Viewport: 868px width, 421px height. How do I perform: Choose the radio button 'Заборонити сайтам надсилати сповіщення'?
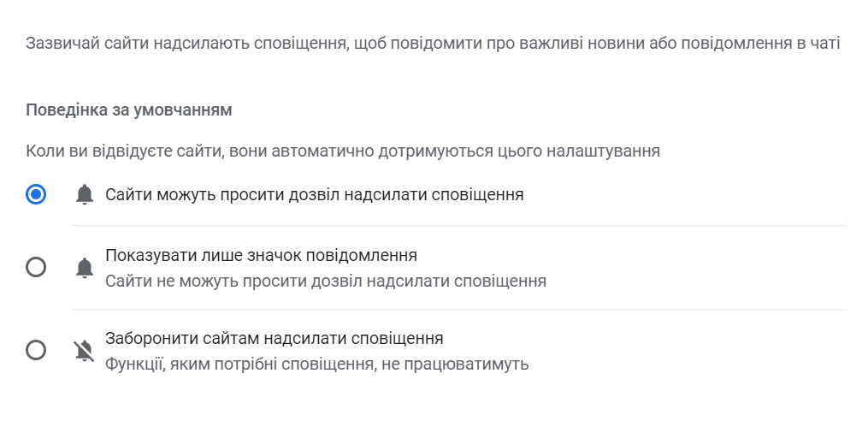(x=36, y=350)
